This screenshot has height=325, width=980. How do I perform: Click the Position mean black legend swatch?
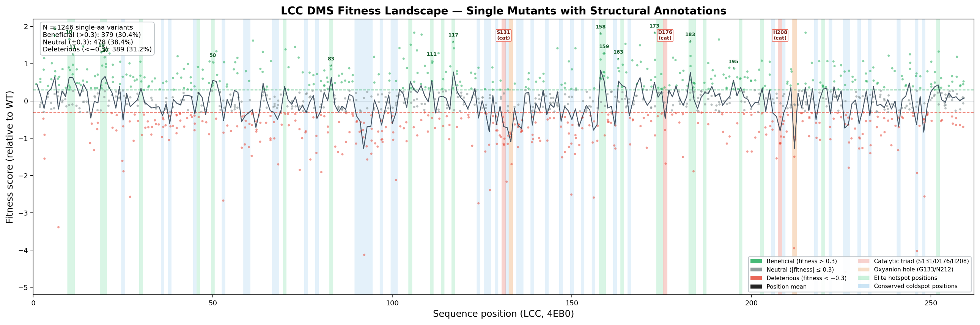tap(756, 287)
